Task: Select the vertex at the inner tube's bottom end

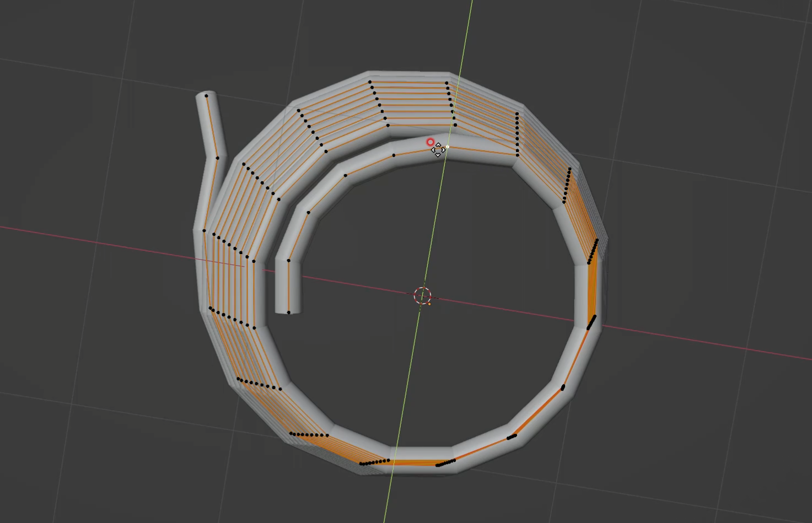Action: [x=289, y=312]
